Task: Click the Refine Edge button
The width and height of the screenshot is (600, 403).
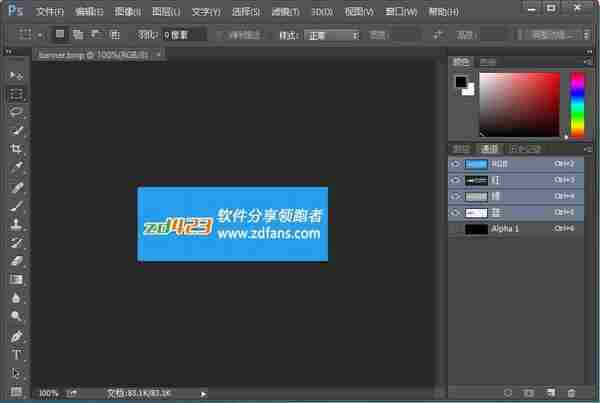Action: click(x=553, y=36)
